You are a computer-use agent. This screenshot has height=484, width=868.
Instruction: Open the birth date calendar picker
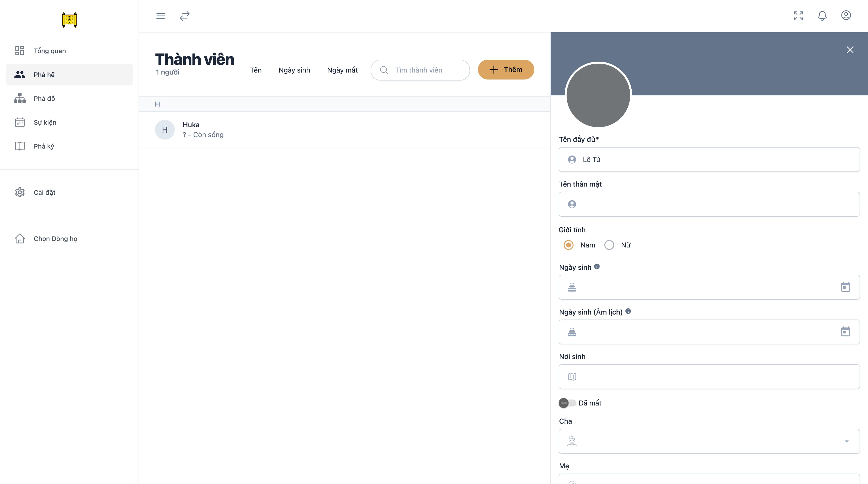846,287
